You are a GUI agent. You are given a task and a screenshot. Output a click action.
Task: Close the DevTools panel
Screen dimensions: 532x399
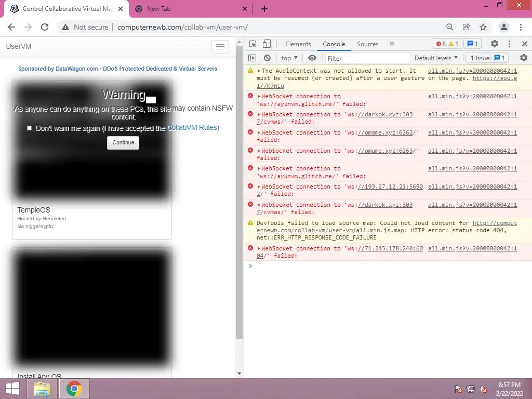click(x=525, y=44)
